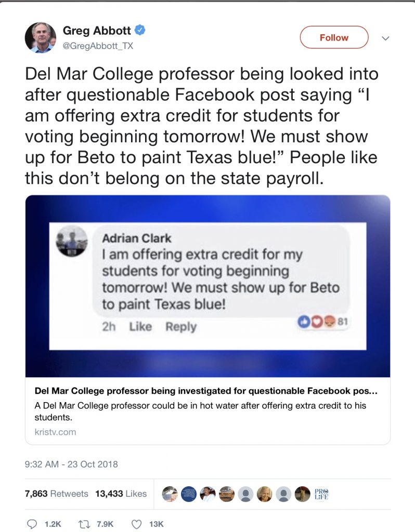
Task: Expand the tweet options chevron
Action: click(x=385, y=38)
